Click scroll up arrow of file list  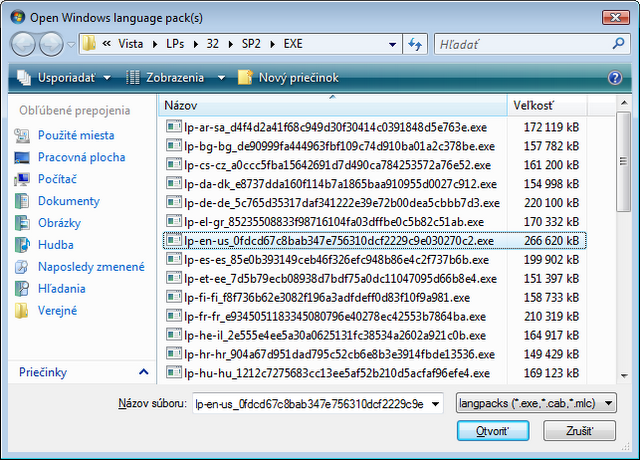(624, 103)
